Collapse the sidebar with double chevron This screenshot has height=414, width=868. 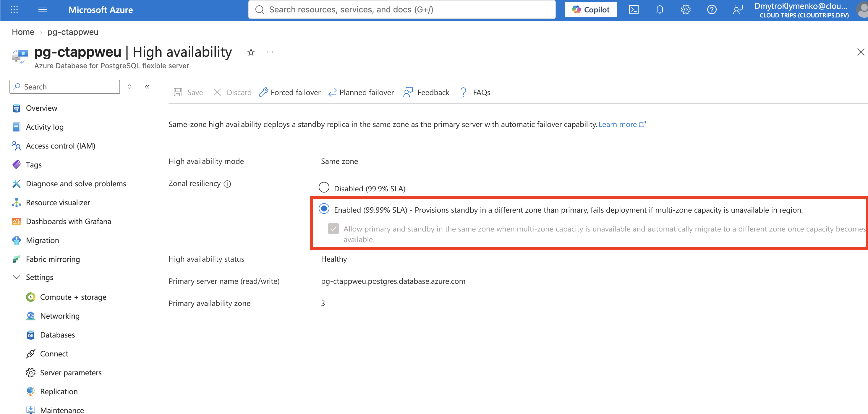coord(147,87)
